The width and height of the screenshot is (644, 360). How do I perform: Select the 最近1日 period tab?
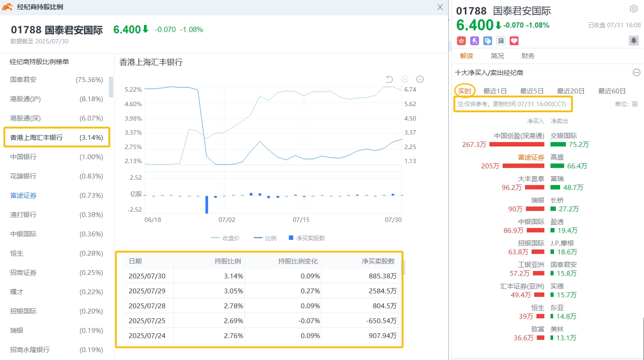[x=495, y=91]
